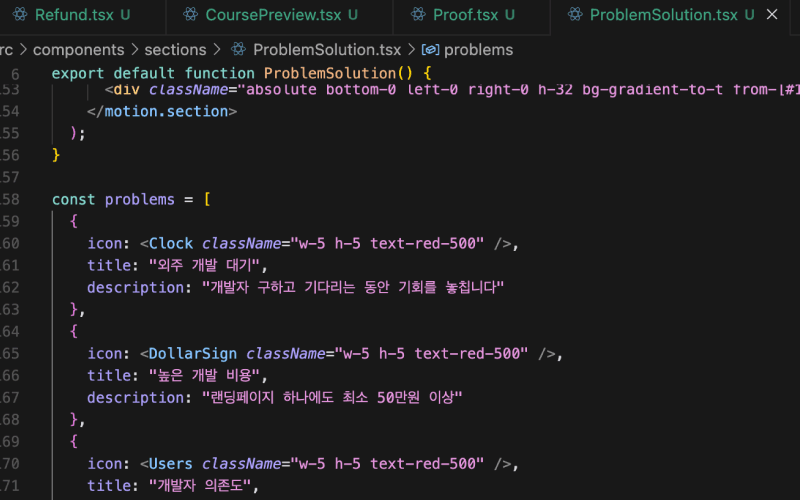Switch to the Refund.tsx tab

[x=75, y=15]
